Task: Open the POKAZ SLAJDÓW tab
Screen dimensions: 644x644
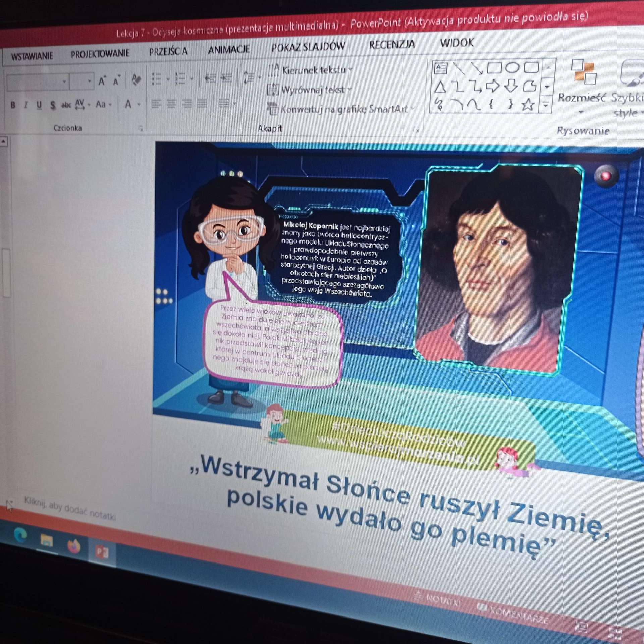Action: coord(308,47)
